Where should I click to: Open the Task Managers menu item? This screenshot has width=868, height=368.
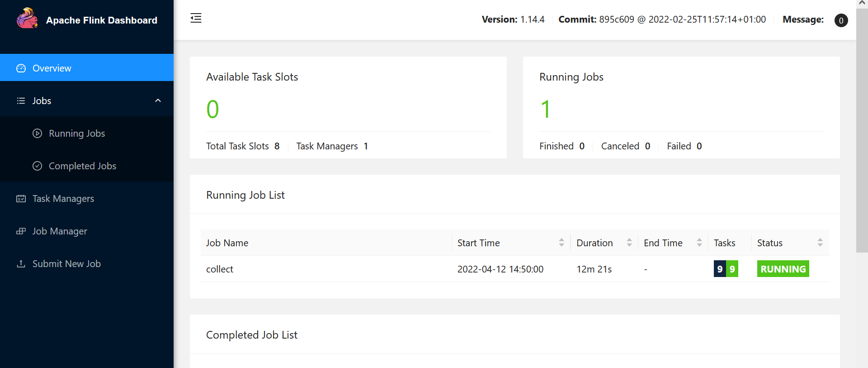[63, 199]
